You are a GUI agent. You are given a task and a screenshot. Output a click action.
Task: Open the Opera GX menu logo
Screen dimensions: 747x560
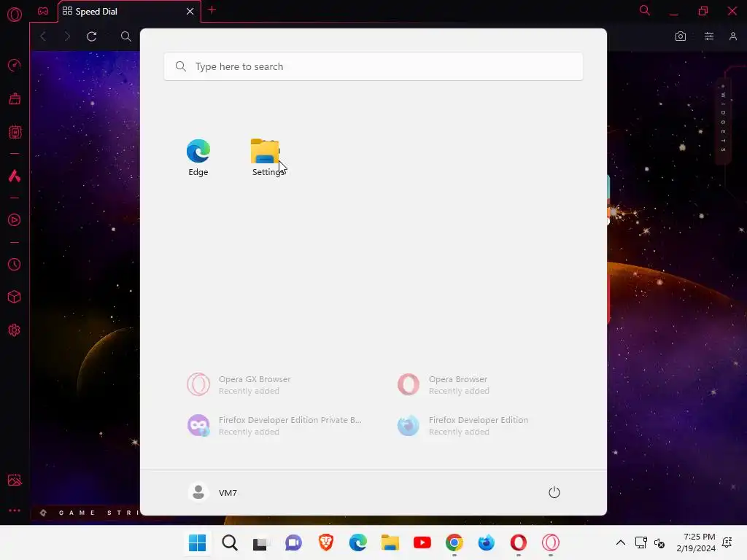pos(15,15)
